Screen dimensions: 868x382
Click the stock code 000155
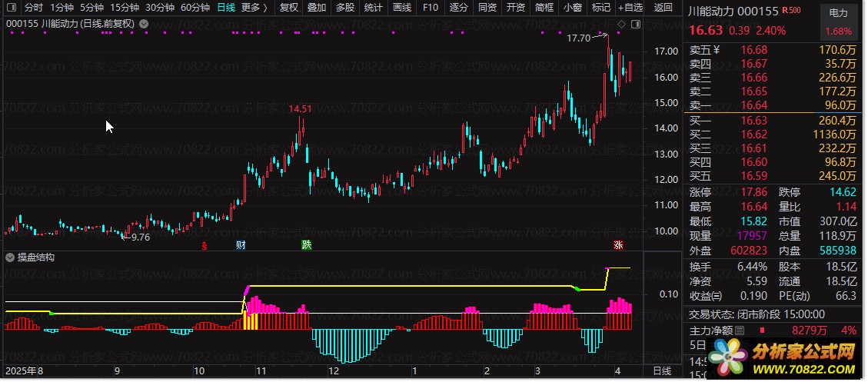tap(758, 11)
